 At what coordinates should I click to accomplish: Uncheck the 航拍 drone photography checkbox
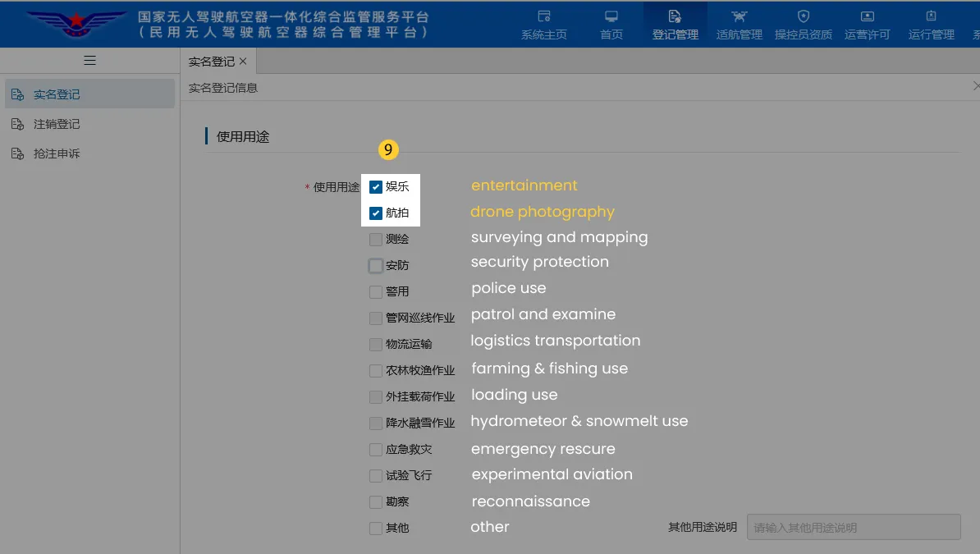coord(374,213)
